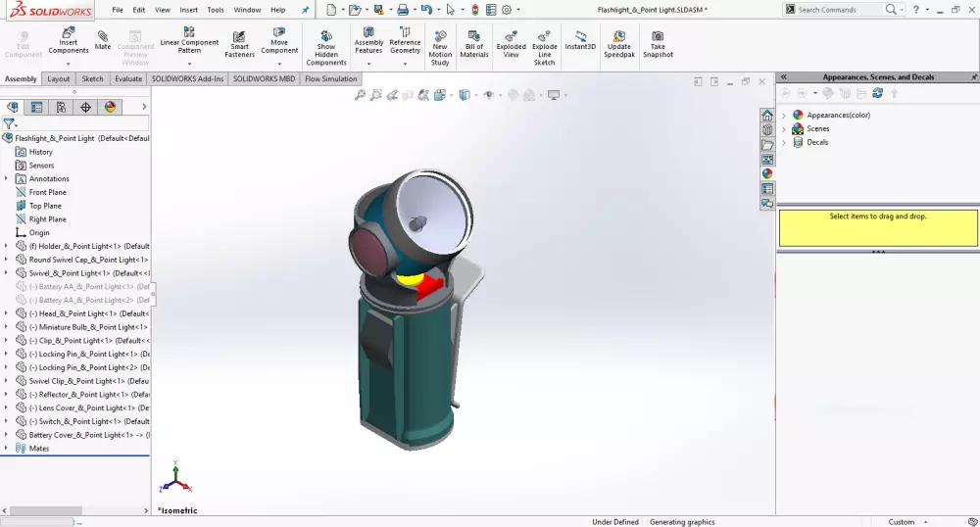Switch to Flow Simulation tab
Screen dimensions: 980x527
click(x=330, y=78)
